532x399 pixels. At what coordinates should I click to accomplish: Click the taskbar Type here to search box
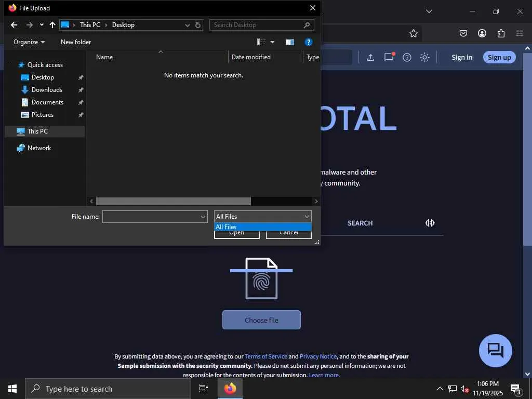click(108, 389)
